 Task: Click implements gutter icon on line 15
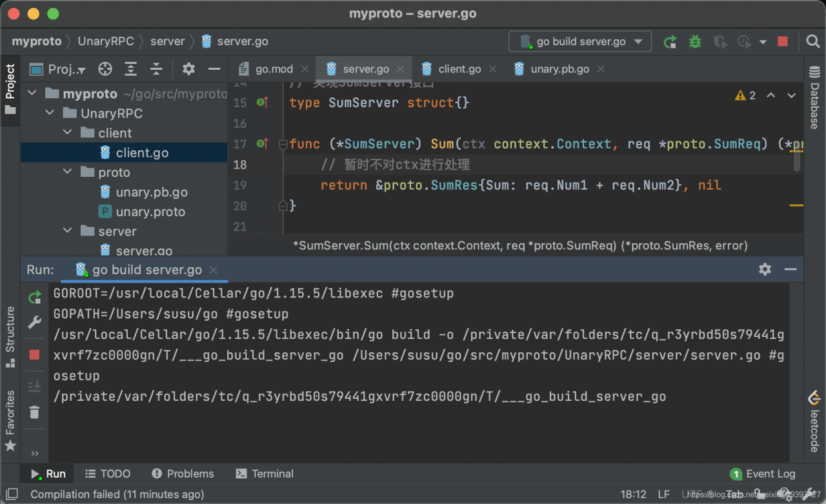pos(263,103)
